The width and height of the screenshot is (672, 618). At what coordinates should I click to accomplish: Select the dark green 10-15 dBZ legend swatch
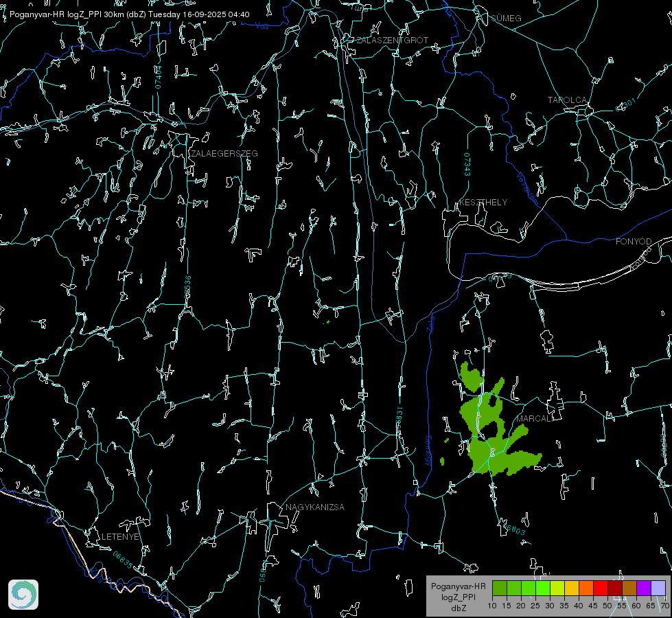pyautogui.click(x=500, y=588)
